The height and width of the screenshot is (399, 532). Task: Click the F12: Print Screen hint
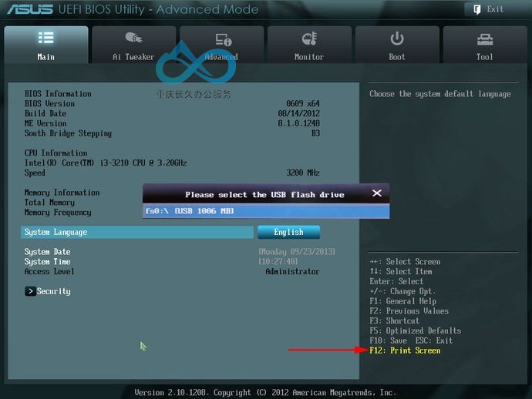pyautogui.click(x=405, y=350)
